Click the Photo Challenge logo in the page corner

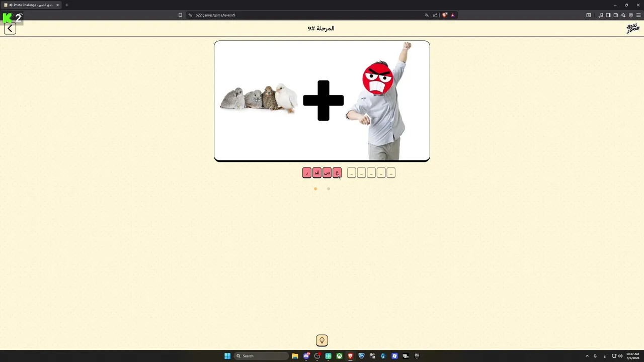632,28
